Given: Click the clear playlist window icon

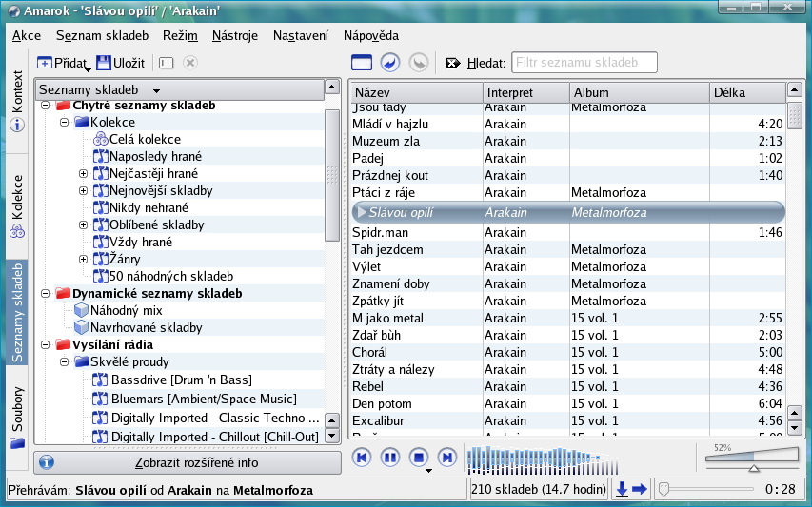Looking at the screenshot, I should pos(362,63).
